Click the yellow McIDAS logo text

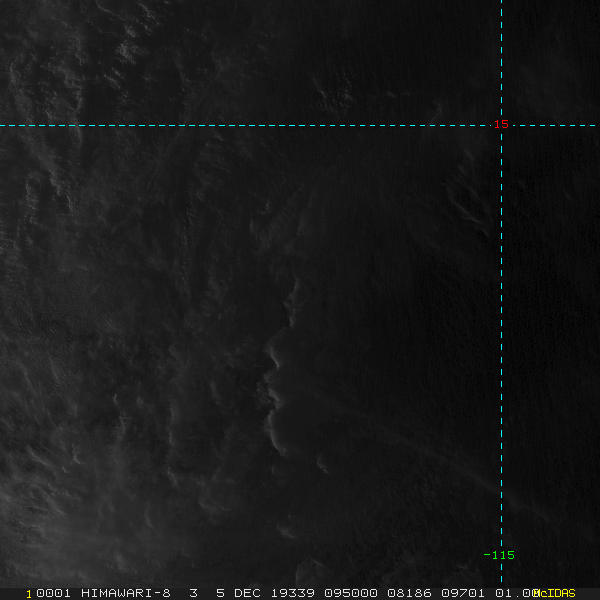point(556,593)
